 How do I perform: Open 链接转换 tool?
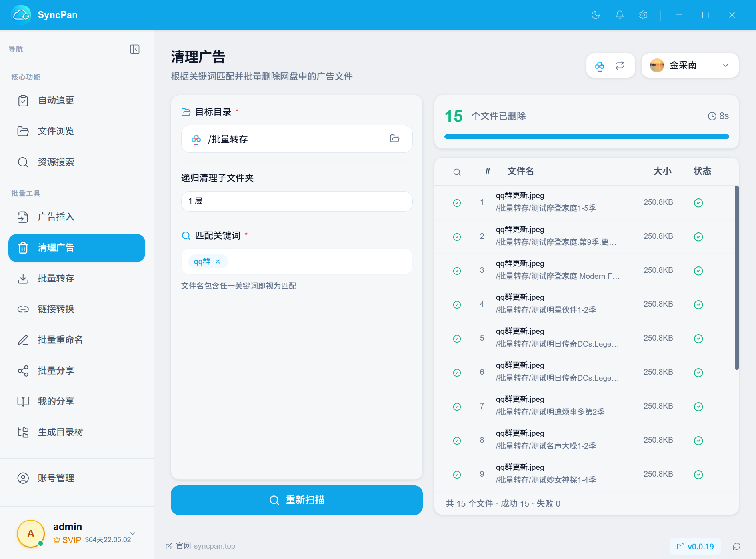pyautogui.click(x=77, y=309)
